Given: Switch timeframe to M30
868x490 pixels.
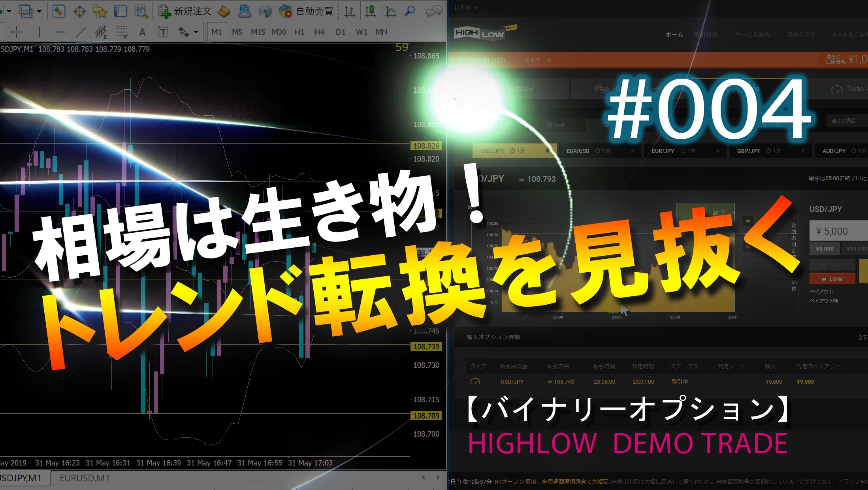Looking at the screenshot, I should pos(279,32).
